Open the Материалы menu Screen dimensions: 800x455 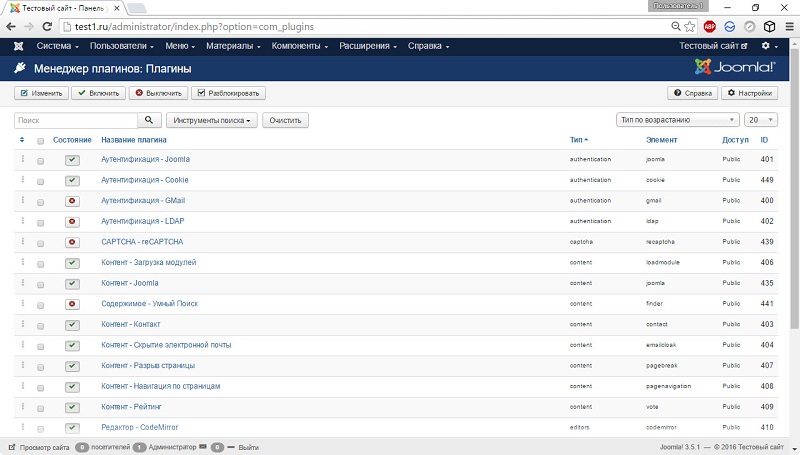(233, 46)
